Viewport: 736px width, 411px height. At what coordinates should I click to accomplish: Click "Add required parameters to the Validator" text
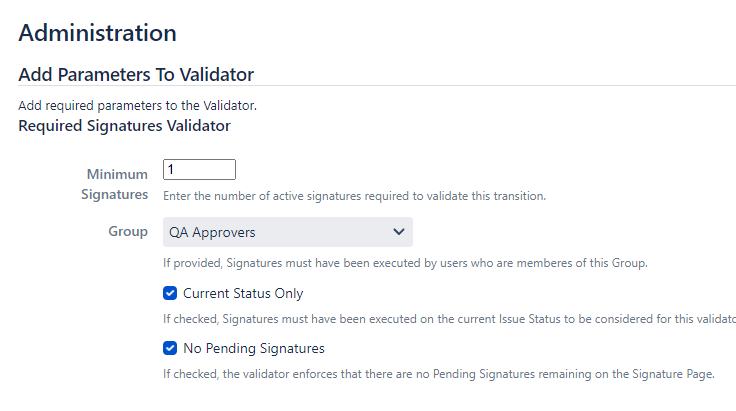pyautogui.click(x=138, y=105)
